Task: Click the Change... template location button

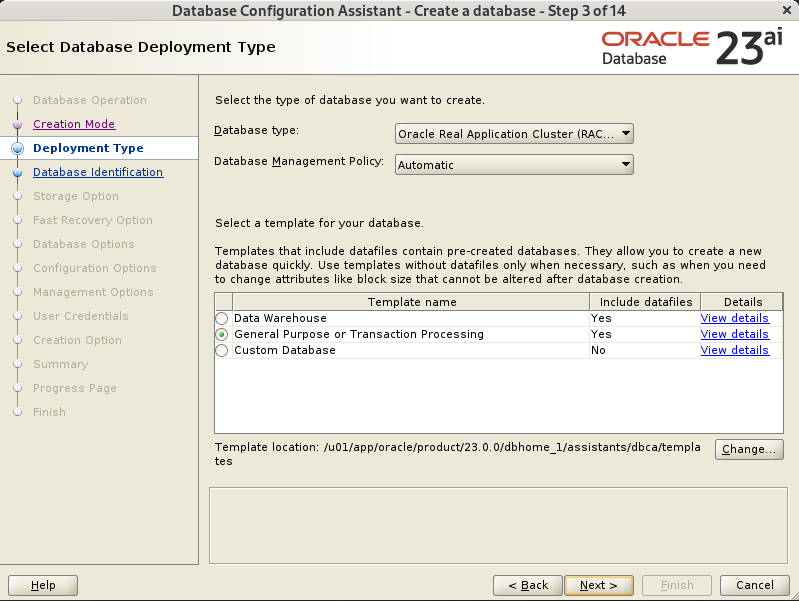Action: [749, 449]
